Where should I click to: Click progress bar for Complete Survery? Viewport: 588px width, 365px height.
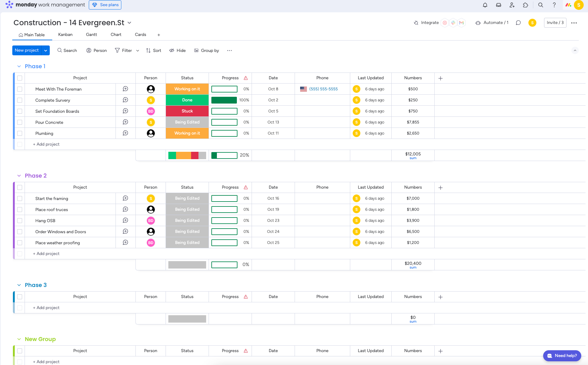tap(224, 100)
